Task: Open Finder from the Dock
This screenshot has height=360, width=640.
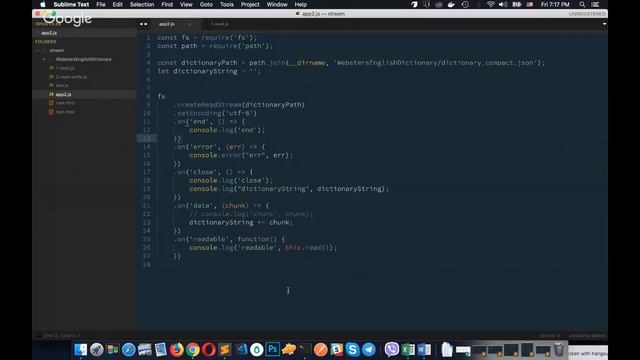Action: click(x=80, y=350)
